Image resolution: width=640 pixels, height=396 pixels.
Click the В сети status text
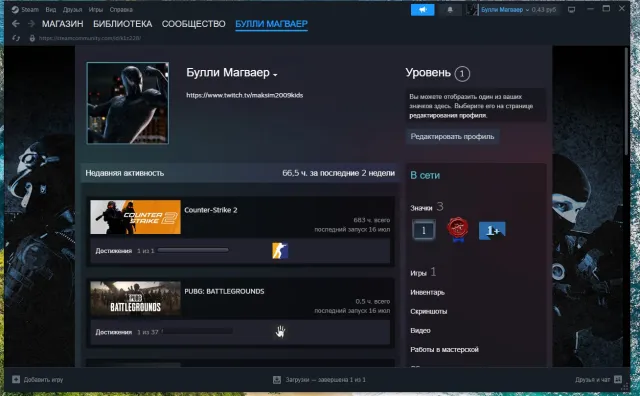coord(425,176)
